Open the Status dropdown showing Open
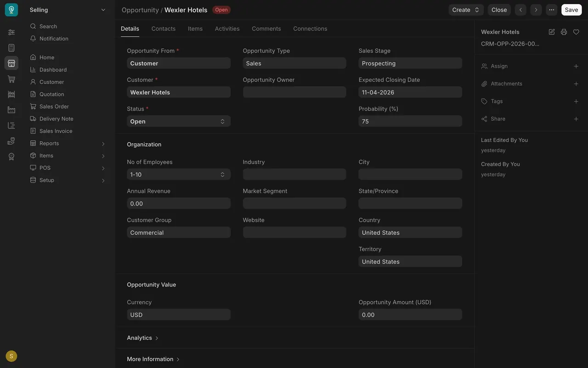The height and width of the screenshot is (368, 588). click(x=179, y=121)
